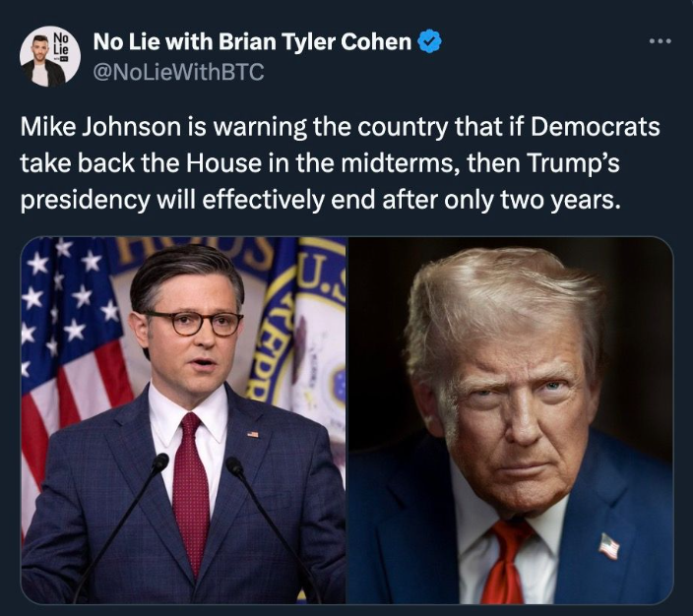693x616 pixels.
Task: Open the right portrait photo with orange-red tie
Action: pos(511,420)
